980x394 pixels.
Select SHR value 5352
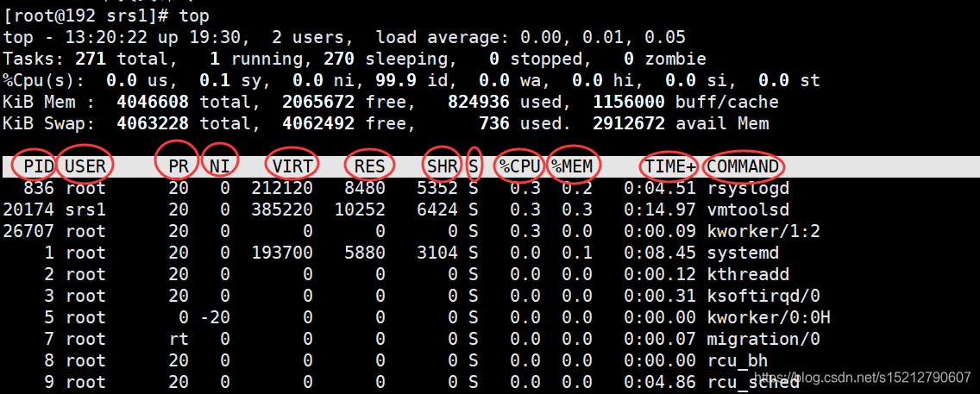(x=437, y=188)
